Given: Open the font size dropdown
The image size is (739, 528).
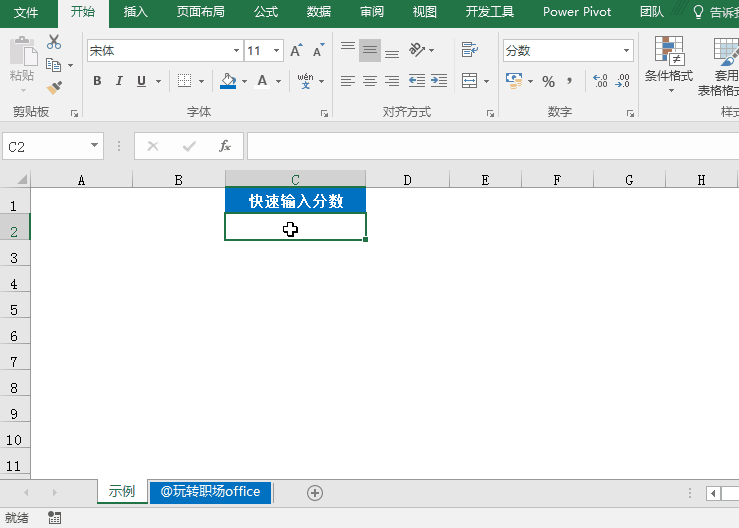Looking at the screenshot, I should 277,50.
